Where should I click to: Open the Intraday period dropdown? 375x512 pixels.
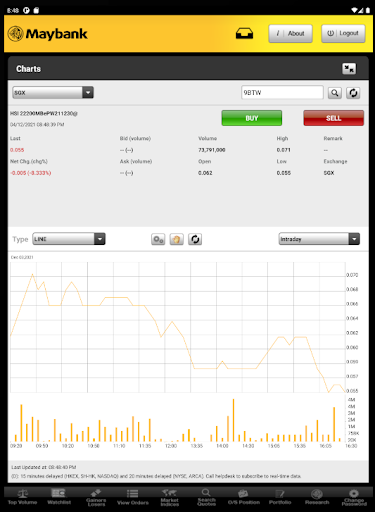click(319, 239)
